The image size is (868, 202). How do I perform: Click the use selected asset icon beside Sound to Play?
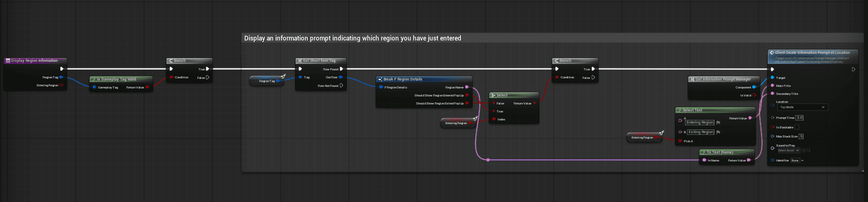tap(804, 150)
